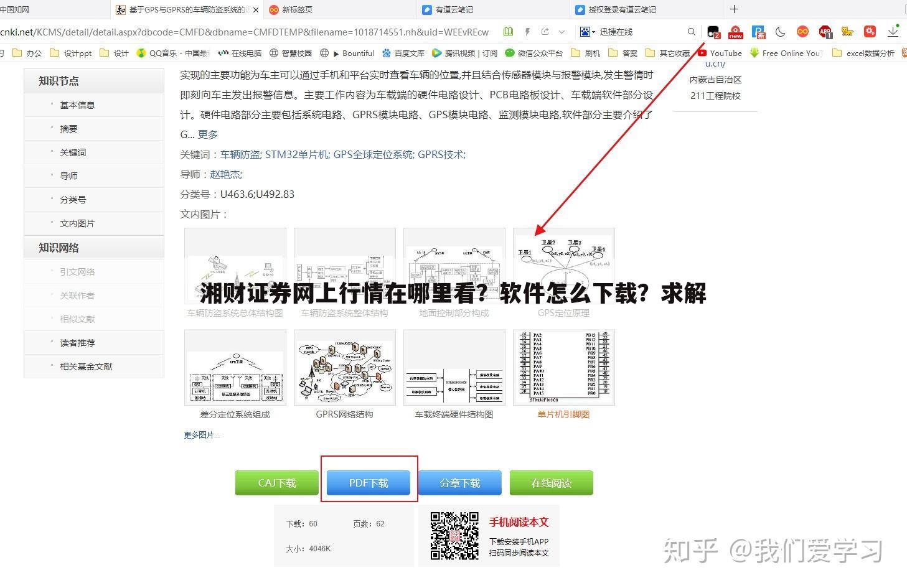Click the 更多图片 link
This screenshot has width=907, height=588.
click(x=201, y=435)
